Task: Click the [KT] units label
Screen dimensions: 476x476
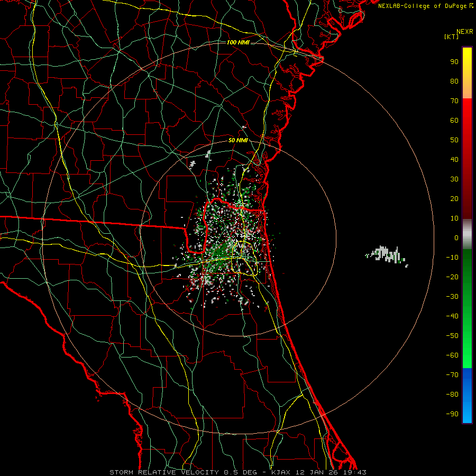Action: [451, 36]
